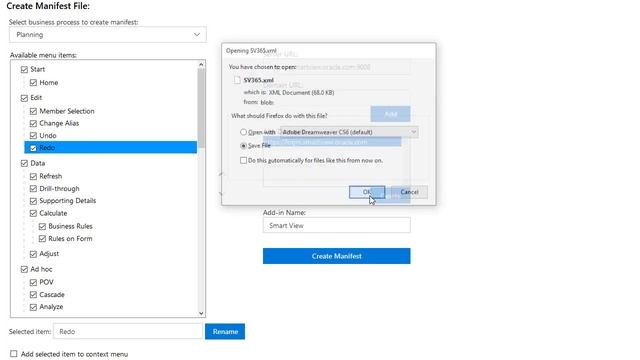Click the menu list scroll up arrow
640x360 pixels.
point(201,64)
